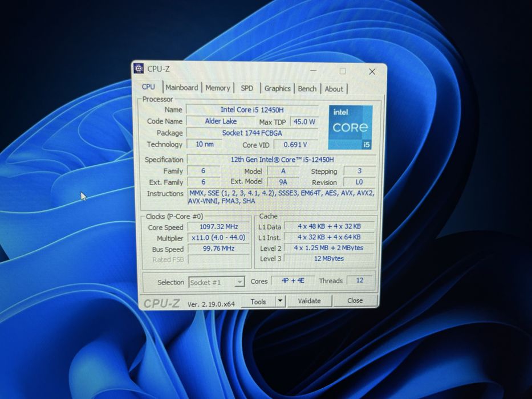Image resolution: width=532 pixels, height=399 pixels.
Task: Click the L1 Inst. '4 x 32 KB + 4 x 64 KB' value
Action: (x=329, y=237)
